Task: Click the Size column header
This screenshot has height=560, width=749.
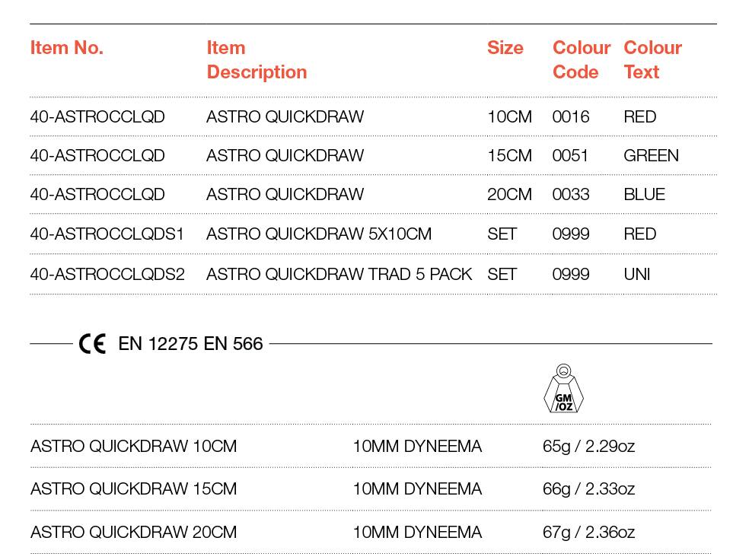Action: pos(505,48)
